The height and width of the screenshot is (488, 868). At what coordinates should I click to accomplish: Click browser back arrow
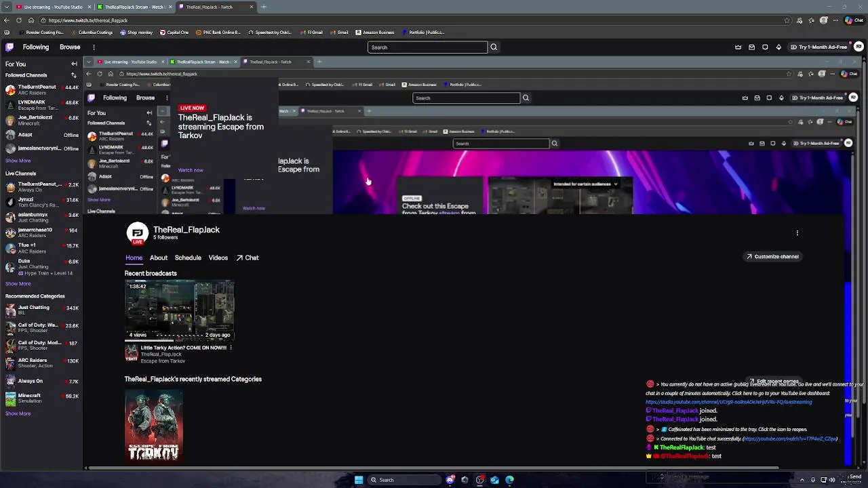click(6, 20)
